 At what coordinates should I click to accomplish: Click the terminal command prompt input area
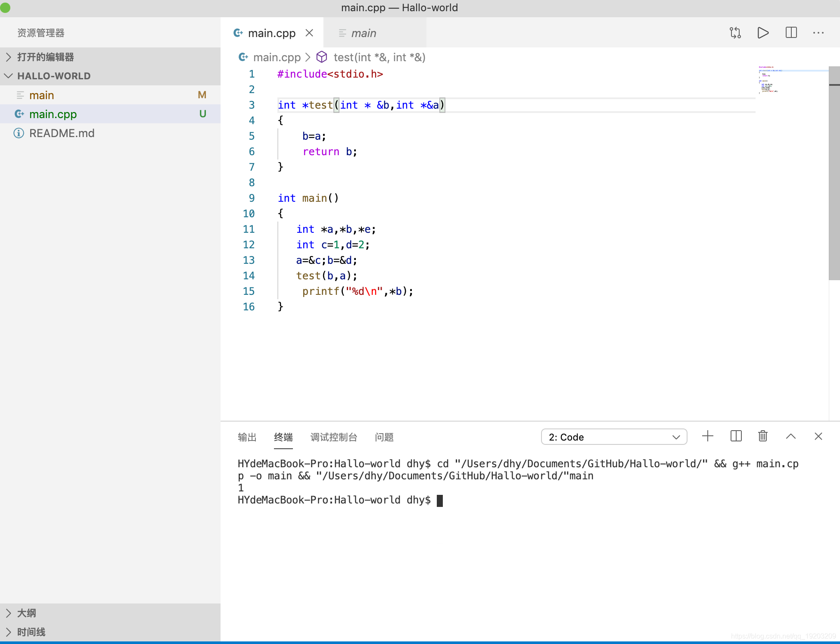(440, 500)
